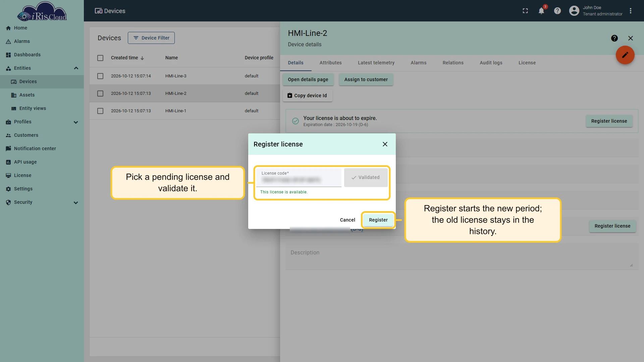Click the Description text area
Screen dimensions: 644x362
coord(462,256)
